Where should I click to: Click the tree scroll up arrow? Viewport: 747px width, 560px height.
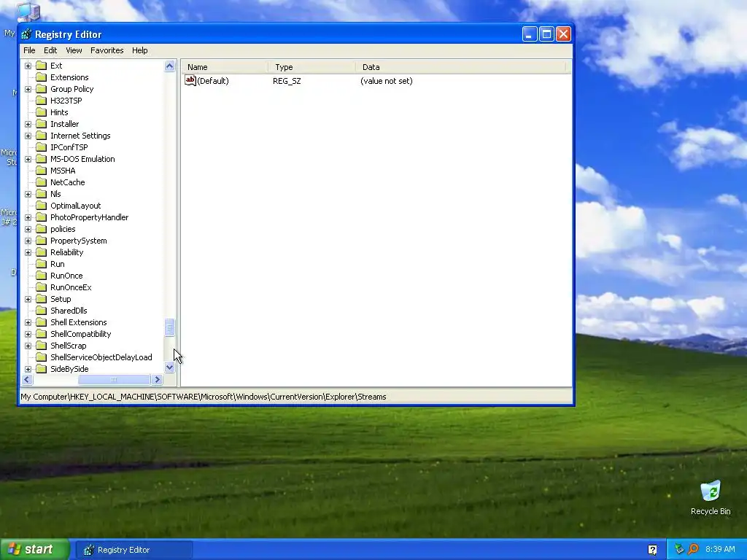[x=169, y=66]
